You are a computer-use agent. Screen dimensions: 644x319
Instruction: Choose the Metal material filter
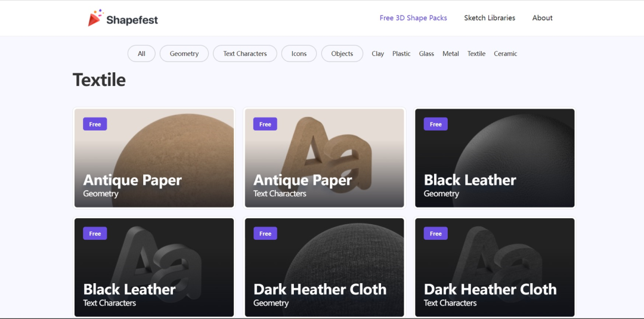[x=451, y=54]
